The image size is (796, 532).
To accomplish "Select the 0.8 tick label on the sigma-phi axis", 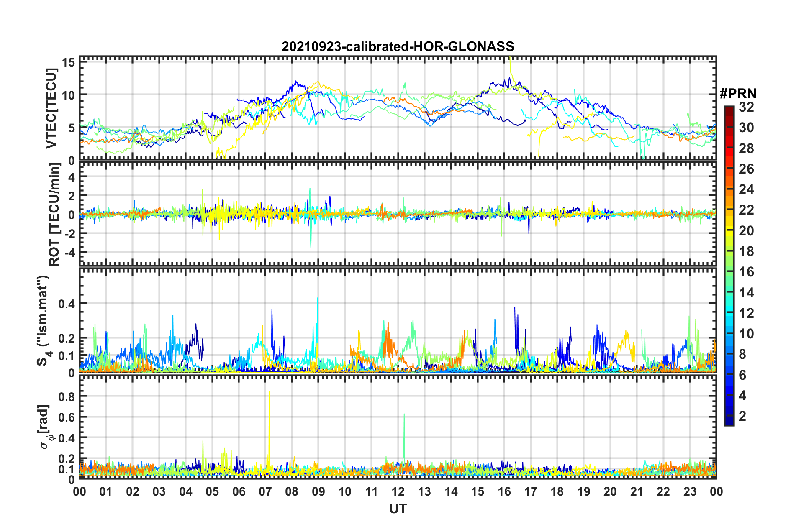I will tap(66, 396).
